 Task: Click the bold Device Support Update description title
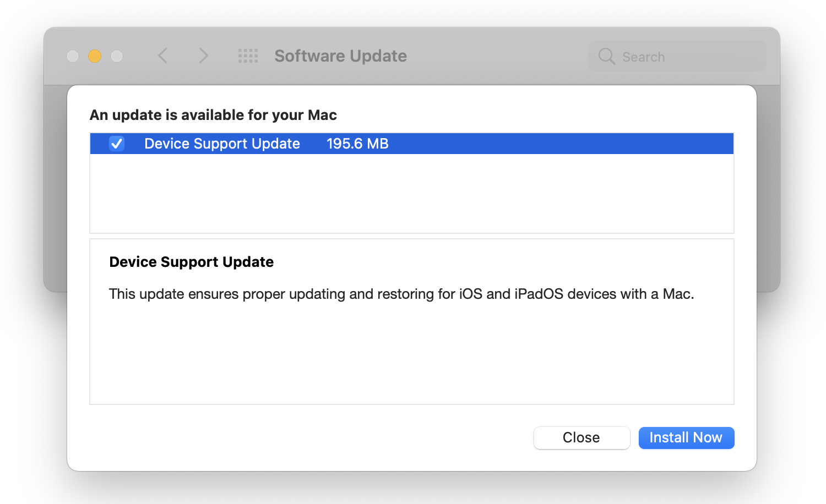coord(191,262)
